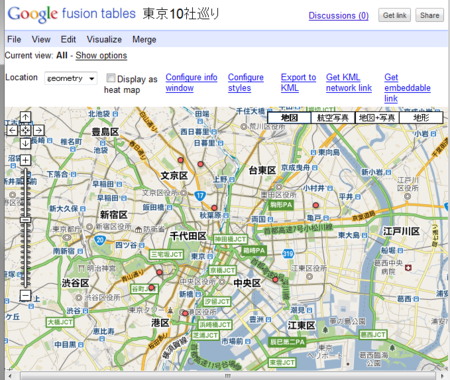This screenshot has width=450, height=380.
Task: Click the 辰巳第二PA label
Action: click(287, 342)
